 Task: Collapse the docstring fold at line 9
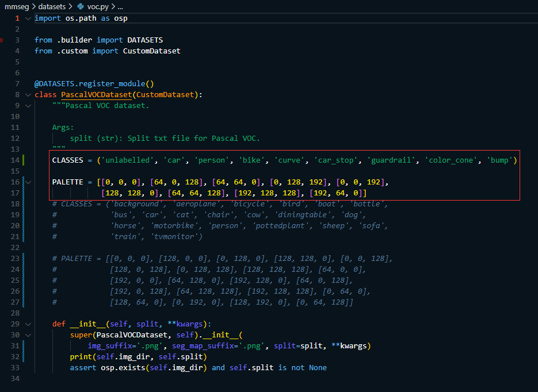click(26, 105)
